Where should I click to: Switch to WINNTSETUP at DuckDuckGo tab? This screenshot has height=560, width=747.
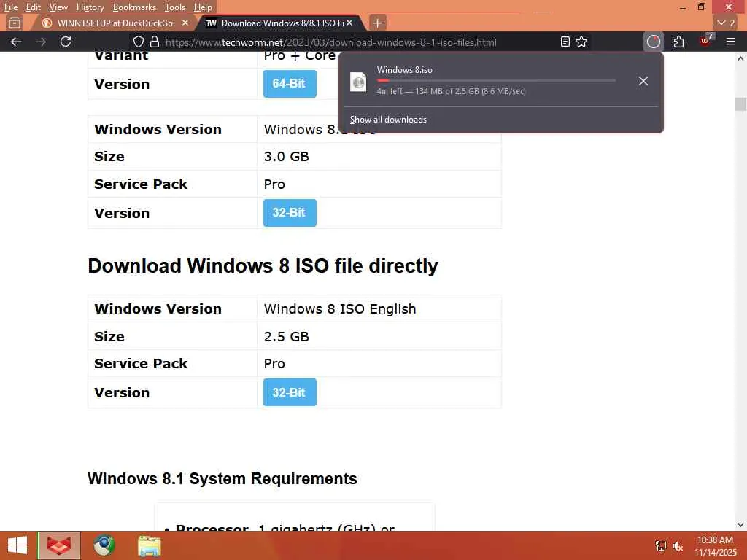(x=115, y=23)
